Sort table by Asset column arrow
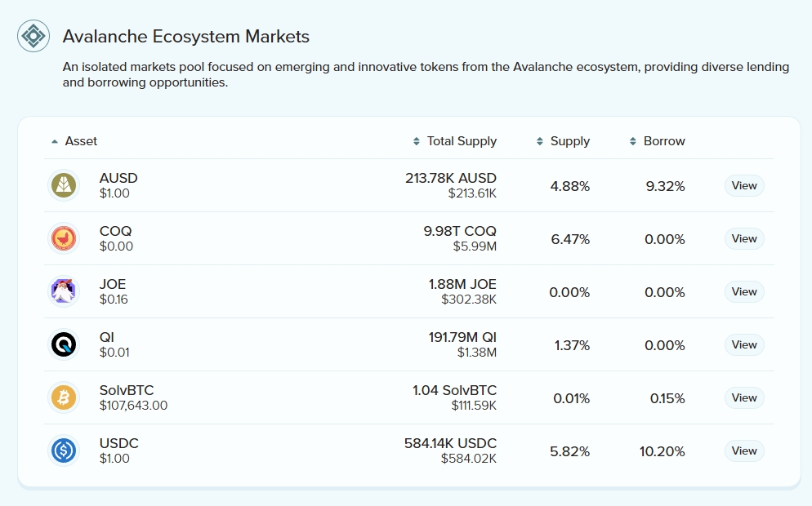Image resolution: width=812 pixels, height=506 pixels. (55, 141)
